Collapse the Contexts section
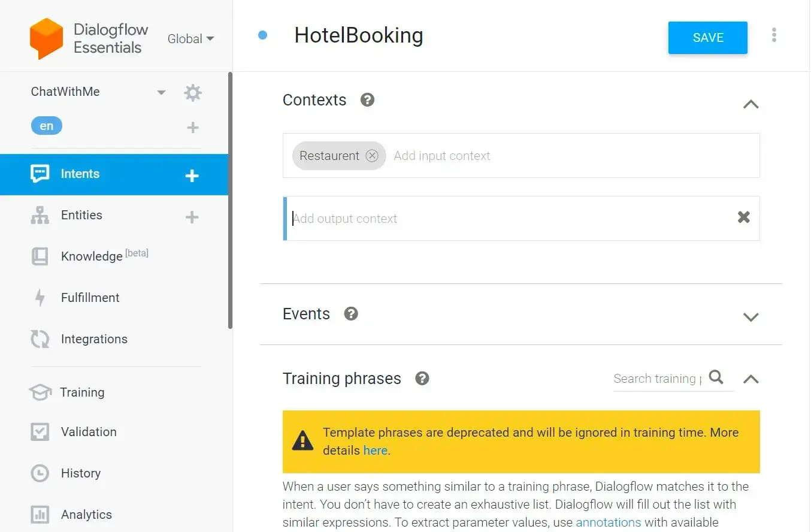811x532 pixels. (751, 104)
